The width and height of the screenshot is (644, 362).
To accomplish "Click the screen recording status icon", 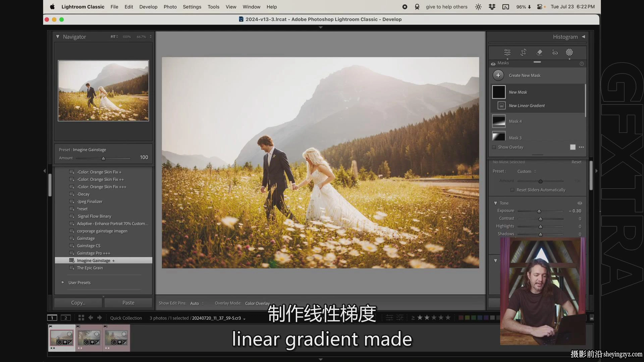I will 405,7.
